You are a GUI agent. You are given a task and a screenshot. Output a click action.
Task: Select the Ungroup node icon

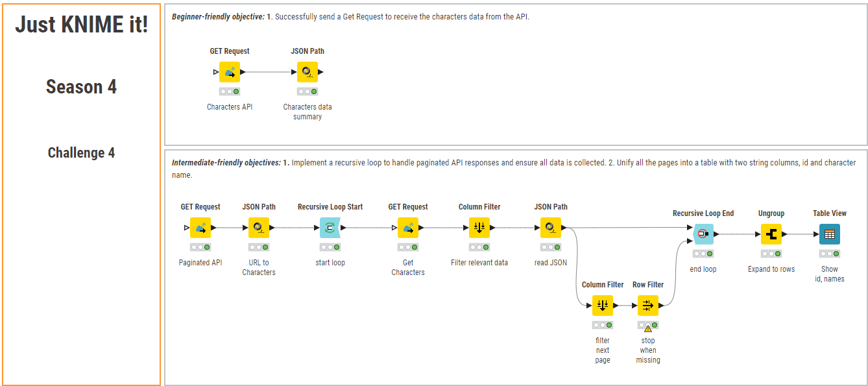pyautogui.click(x=771, y=234)
